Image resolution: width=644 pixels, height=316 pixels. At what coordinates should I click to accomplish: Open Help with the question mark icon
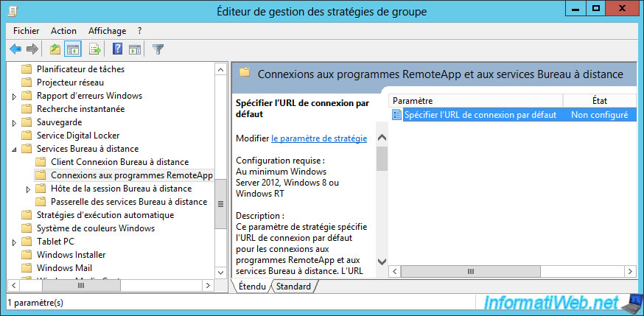(x=117, y=49)
